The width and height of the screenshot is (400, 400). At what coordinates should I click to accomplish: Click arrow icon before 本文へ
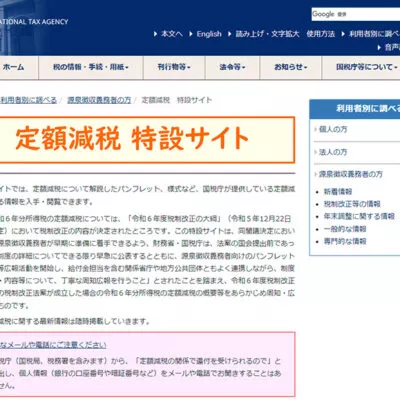156,34
